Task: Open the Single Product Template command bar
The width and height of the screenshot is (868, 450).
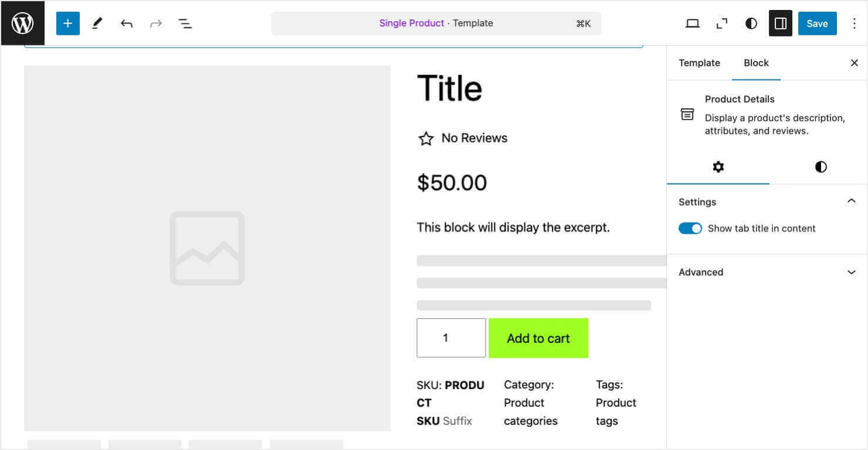Action: (x=436, y=23)
